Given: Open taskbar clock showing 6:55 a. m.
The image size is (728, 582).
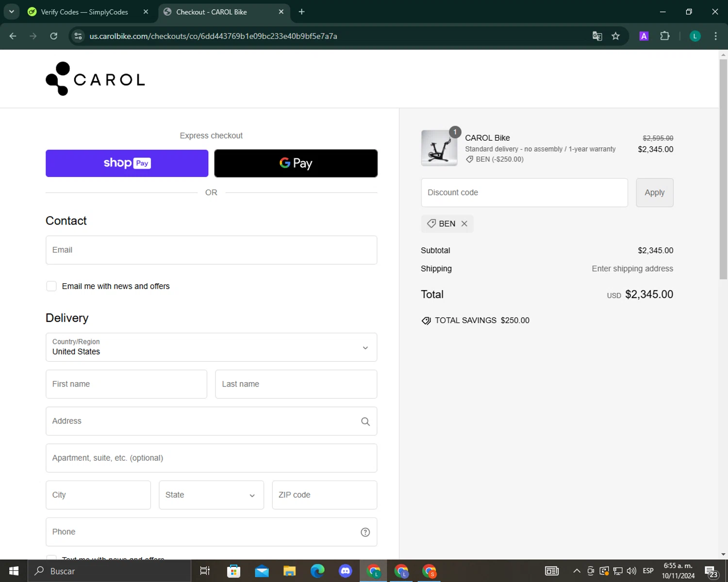Looking at the screenshot, I should tap(678, 571).
